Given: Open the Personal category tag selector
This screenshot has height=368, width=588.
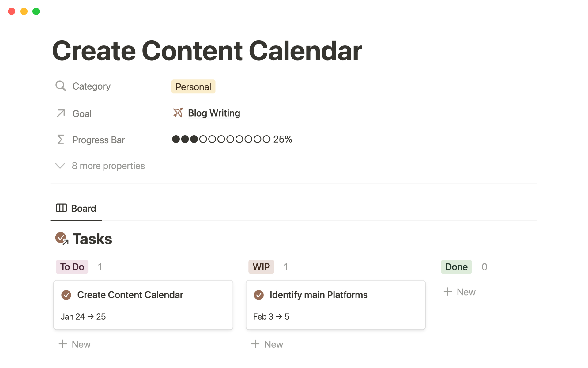Looking at the screenshot, I should [x=193, y=87].
